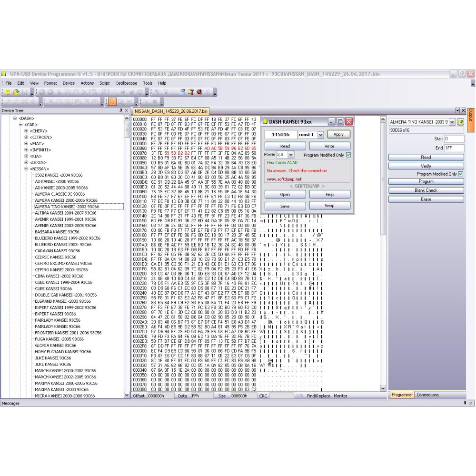The image size is (476, 476).
Task: Click the Paste clipboard icon
Action: tap(76, 92)
